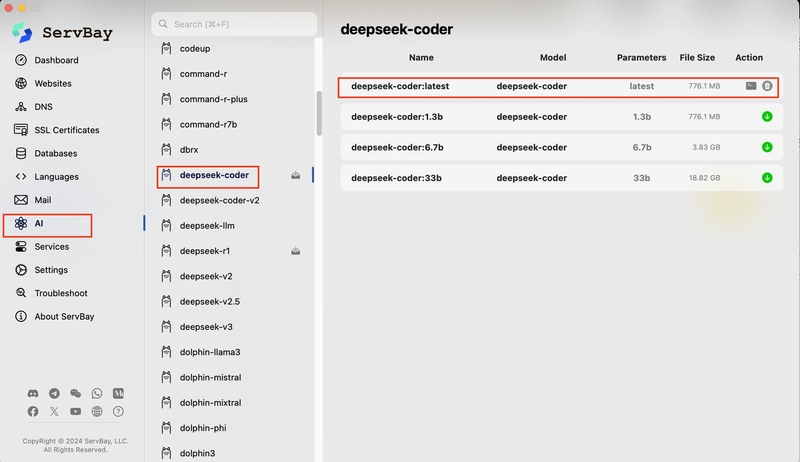Download the deepseek-coder:1.3b model
The height and width of the screenshot is (462, 800).
767,116
